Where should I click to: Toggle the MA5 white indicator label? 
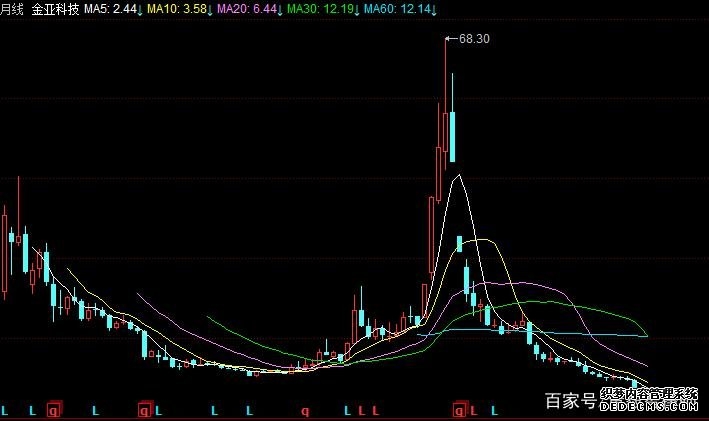click(x=110, y=8)
